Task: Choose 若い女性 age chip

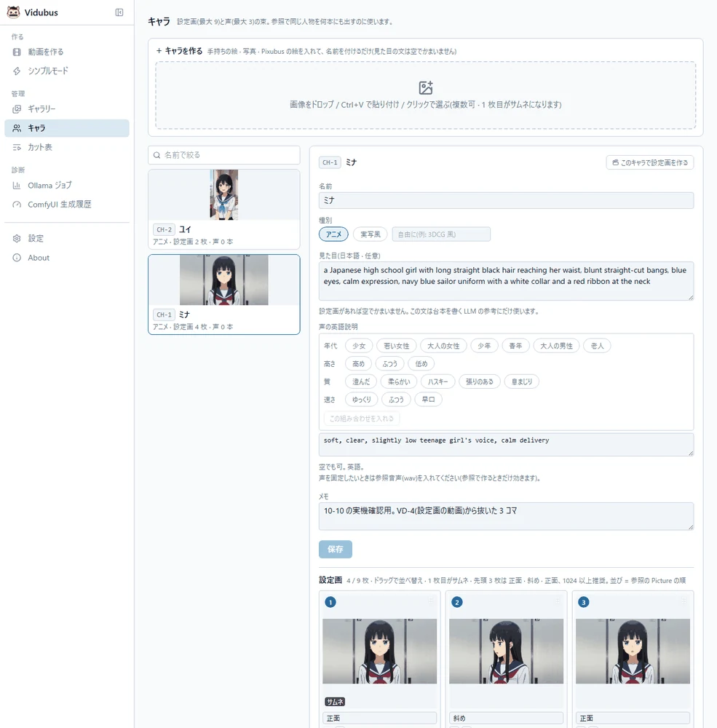Action: pos(397,346)
